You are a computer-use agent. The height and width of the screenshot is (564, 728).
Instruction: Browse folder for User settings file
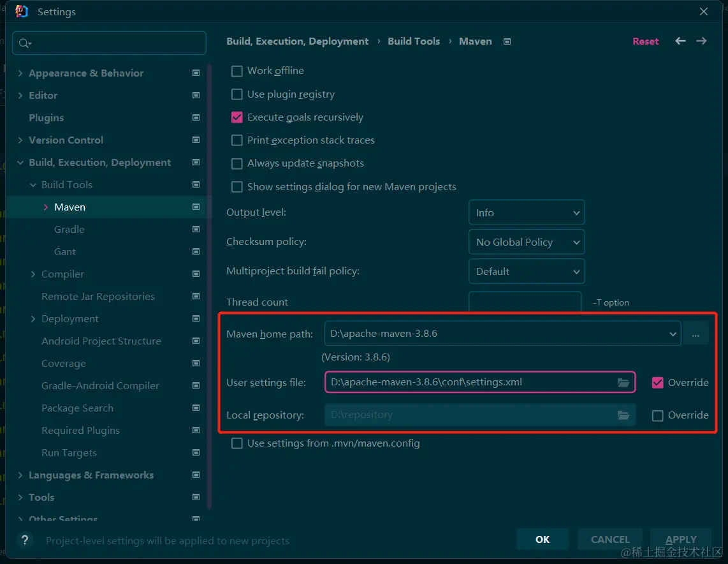[x=623, y=382]
